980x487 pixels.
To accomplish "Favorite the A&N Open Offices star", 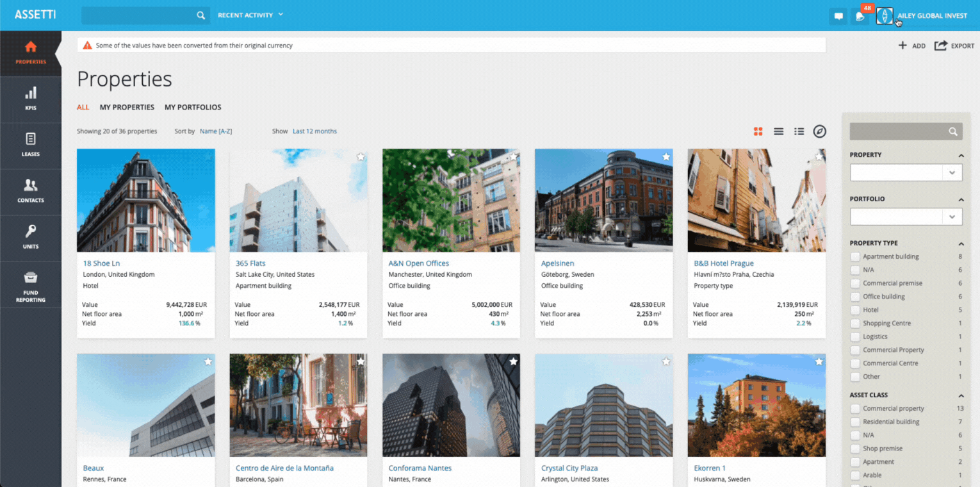I will [x=513, y=156].
